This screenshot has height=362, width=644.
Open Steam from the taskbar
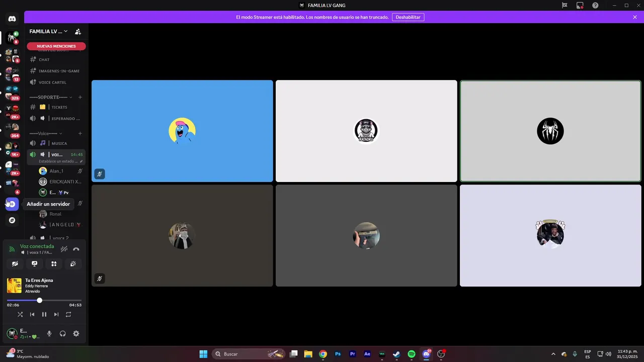396,354
